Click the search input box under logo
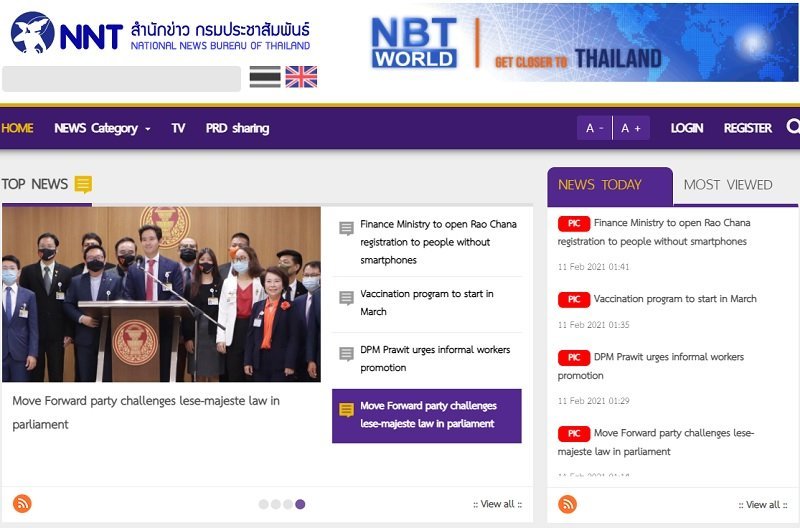 pos(121,79)
